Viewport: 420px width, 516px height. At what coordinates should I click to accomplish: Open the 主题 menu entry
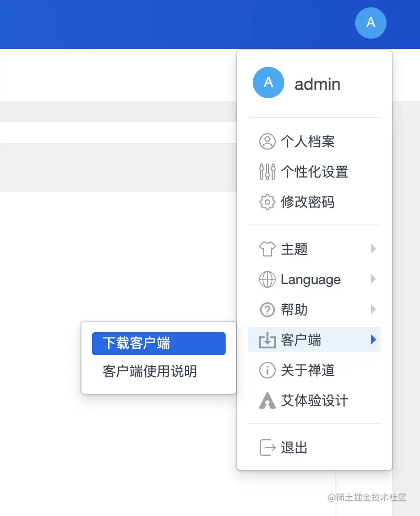(314, 249)
